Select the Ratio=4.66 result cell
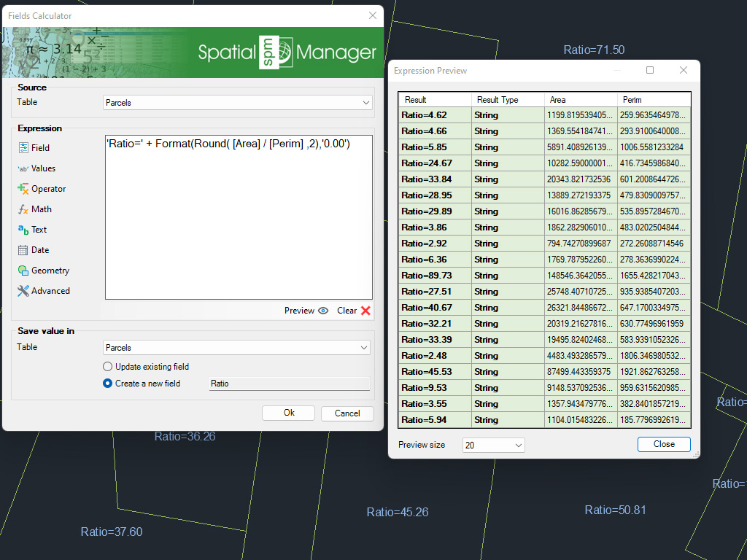Image resolution: width=747 pixels, height=560 pixels. pos(435,131)
